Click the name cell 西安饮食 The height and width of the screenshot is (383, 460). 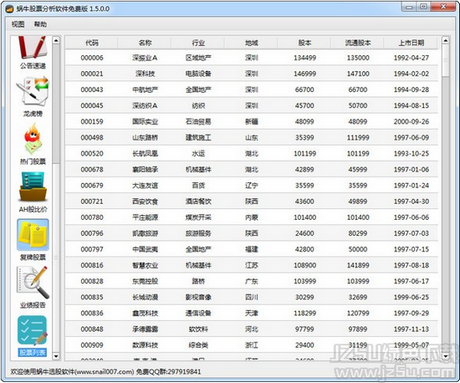(x=145, y=201)
